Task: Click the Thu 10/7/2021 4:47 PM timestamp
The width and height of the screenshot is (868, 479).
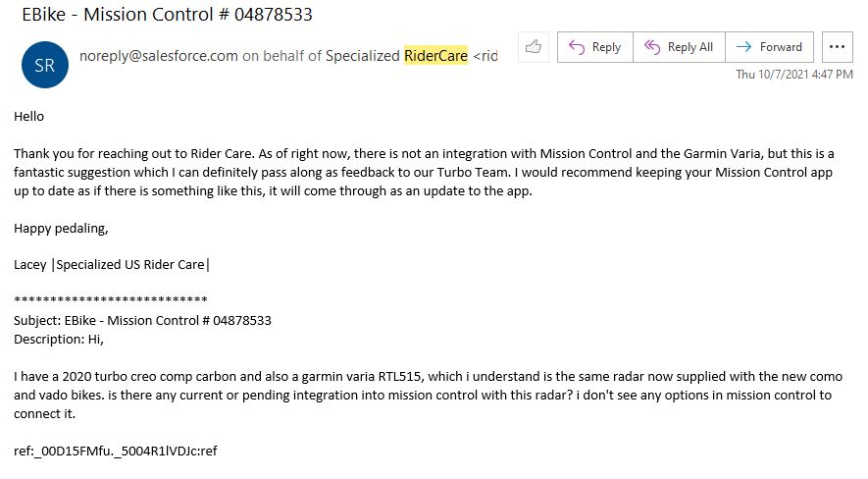Action: [794, 74]
